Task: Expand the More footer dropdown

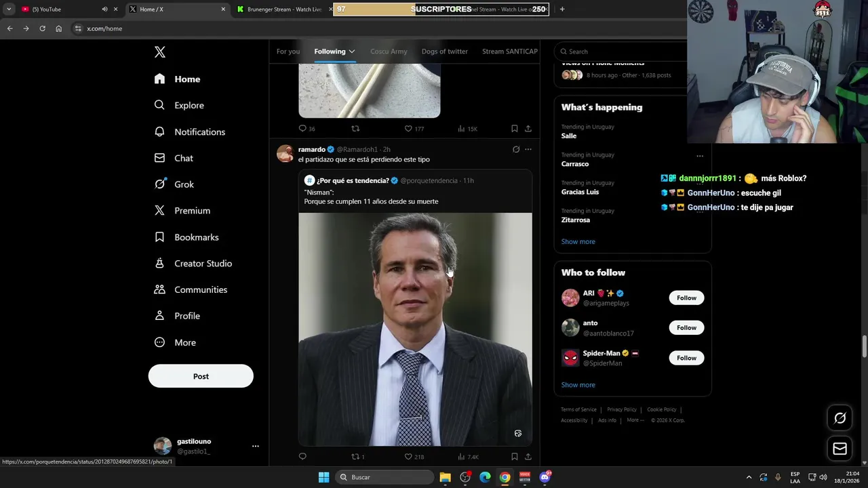Action: point(635,420)
